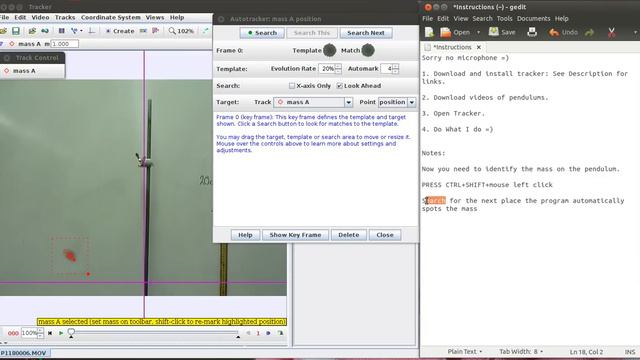Open Plain Text language dropdown in status bar
The height and width of the screenshot is (360, 640).
pyautogui.click(x=464, y=351)
